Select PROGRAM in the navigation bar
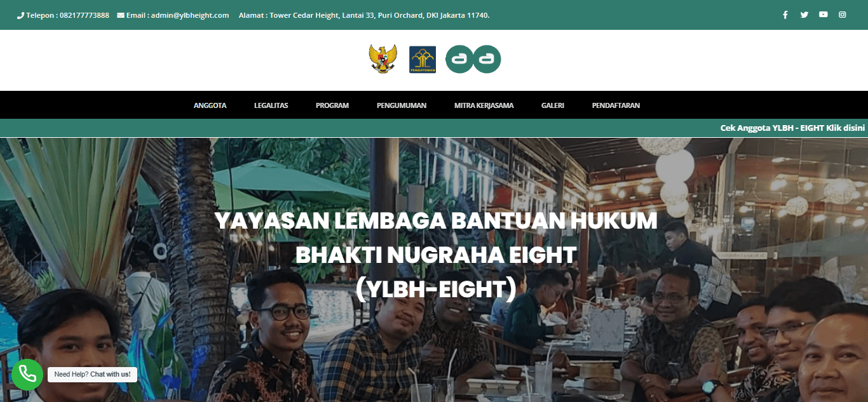The image size is (868, 402). (x=332, y=105)
